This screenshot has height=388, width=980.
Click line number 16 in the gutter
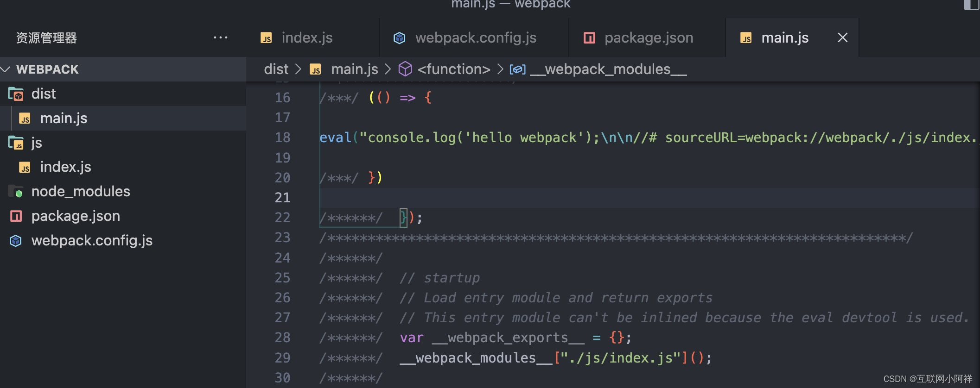(282, 98)
